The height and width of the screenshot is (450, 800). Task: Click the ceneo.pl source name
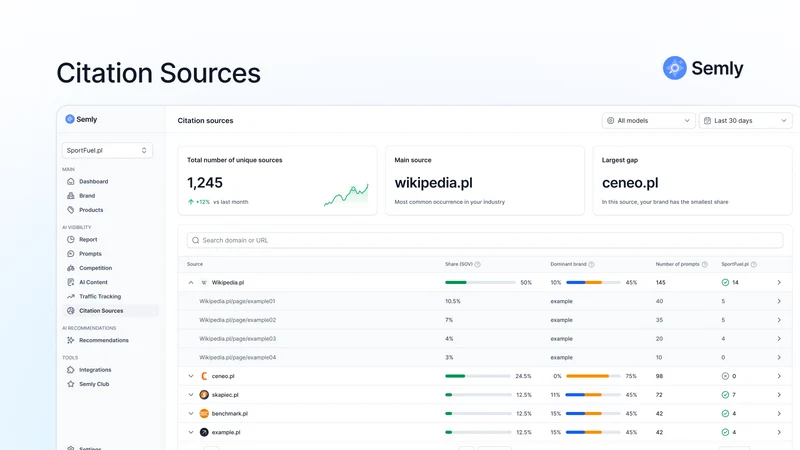pyautogui.click(x=223, y=377)
